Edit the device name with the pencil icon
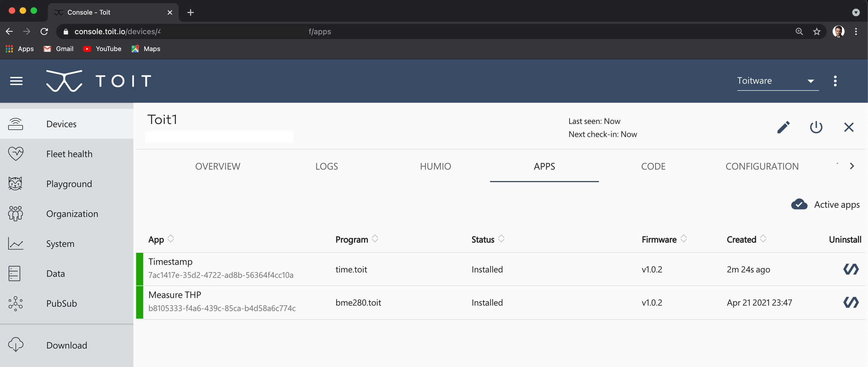The image size is (868, 367). click(783, 127)
